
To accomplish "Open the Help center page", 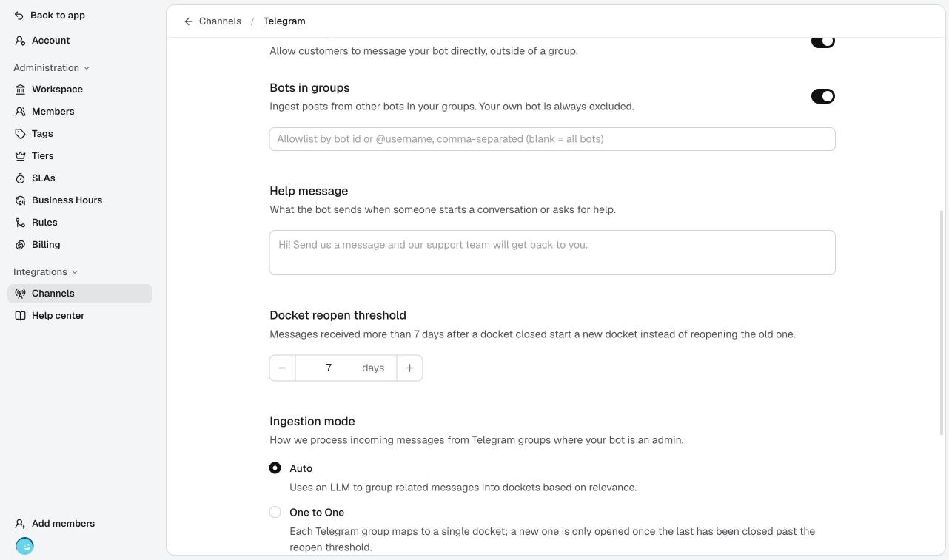I will (x=80, y=316).
